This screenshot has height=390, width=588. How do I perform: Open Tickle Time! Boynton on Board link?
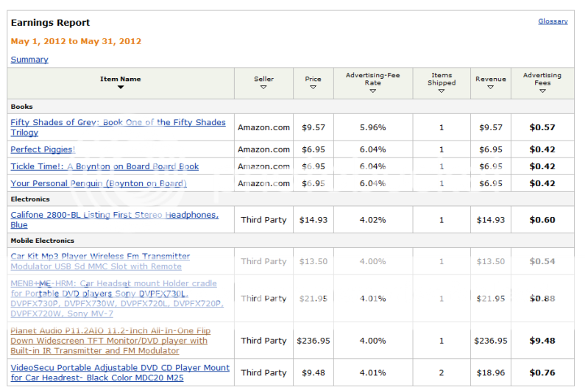tap(105, 166)
